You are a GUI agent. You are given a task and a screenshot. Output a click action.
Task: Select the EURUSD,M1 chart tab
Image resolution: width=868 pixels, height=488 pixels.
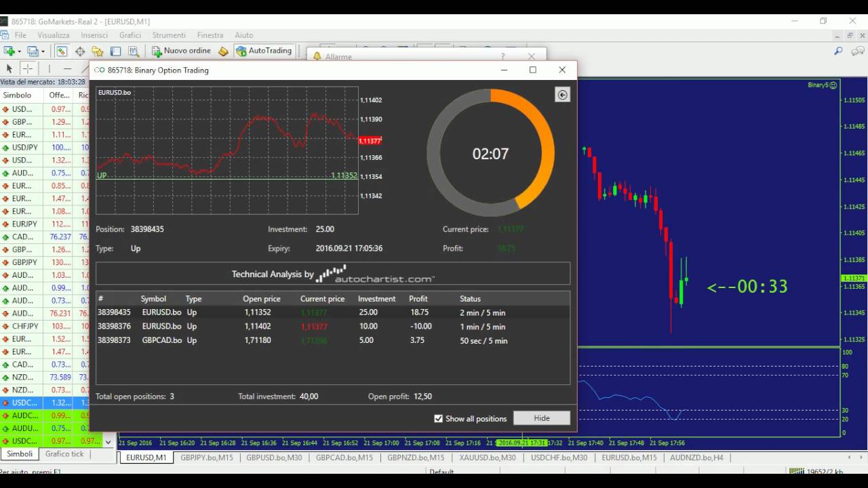(146, 457)
